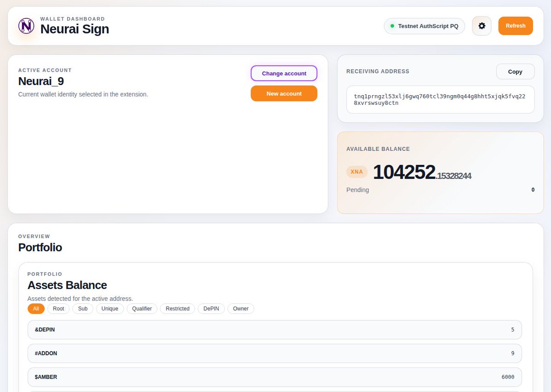
Task: Open the &DEPIN asset row
Action: (x=275, y=330)
